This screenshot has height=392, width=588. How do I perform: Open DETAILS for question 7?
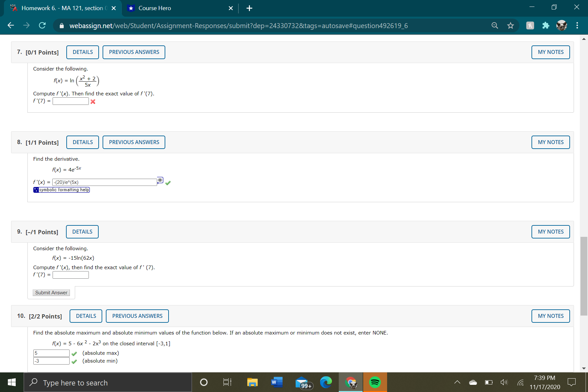(83, 52)
